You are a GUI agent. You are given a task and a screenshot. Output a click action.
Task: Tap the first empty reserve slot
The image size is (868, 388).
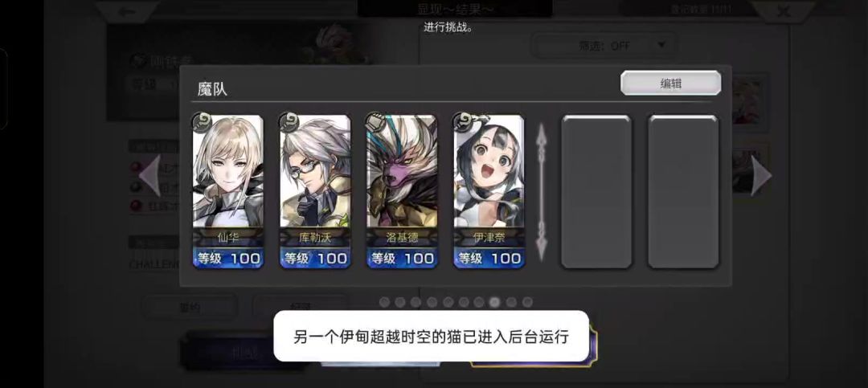[596, 191]
